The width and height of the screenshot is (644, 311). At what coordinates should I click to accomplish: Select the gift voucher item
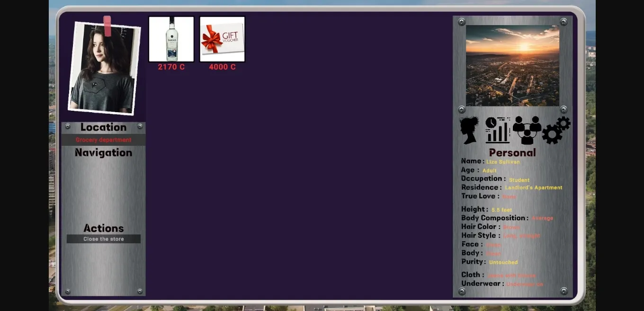coord(222,39)
